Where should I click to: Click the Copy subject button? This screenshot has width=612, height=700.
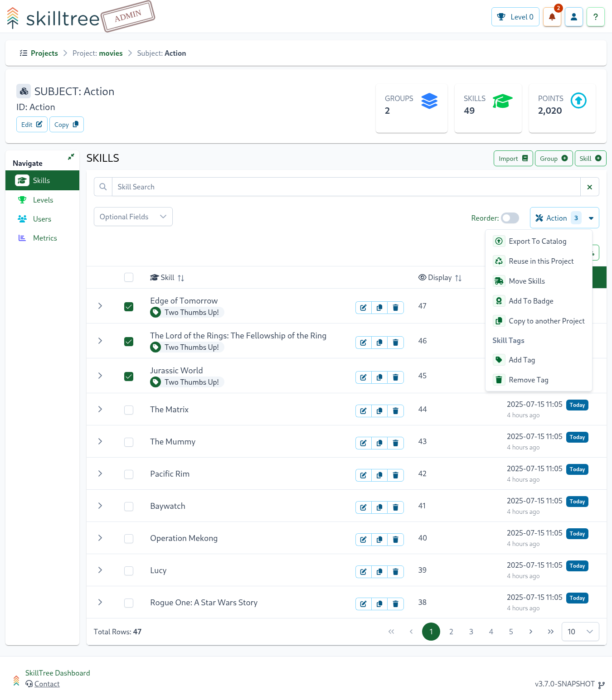[x=66, y=124]
